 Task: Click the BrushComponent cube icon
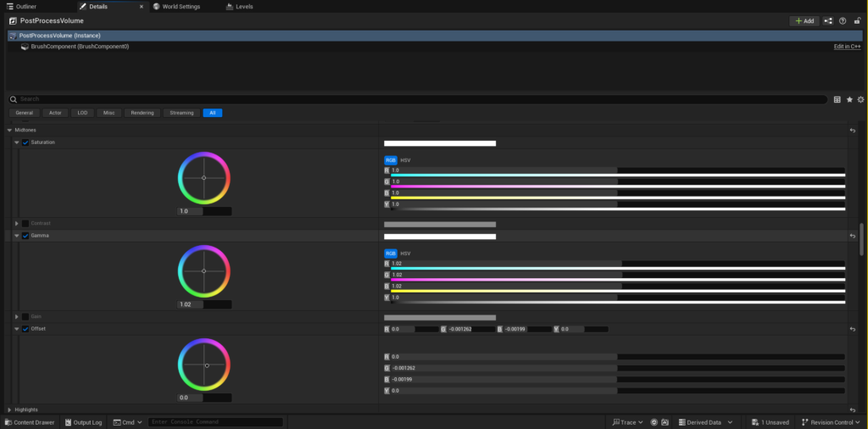[x=25, y=47]
